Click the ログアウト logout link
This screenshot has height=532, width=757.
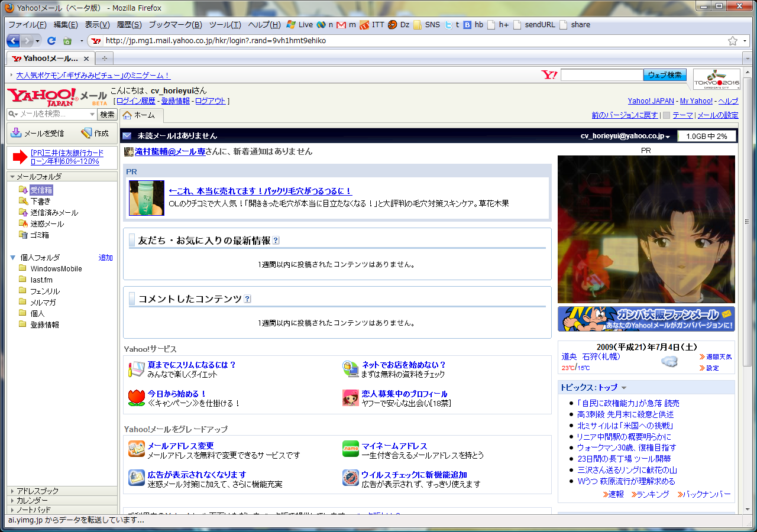(211, 101)
